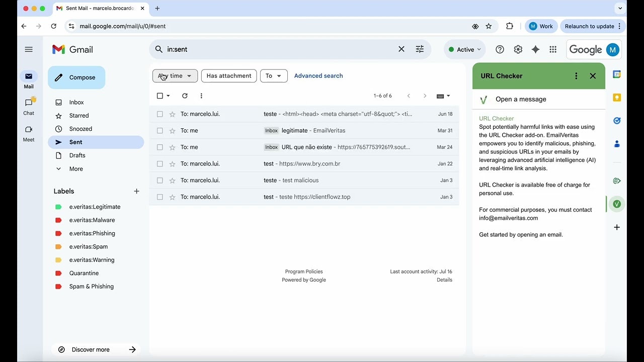Open the main menu hamburger icon
Screen dimensions: 644x362
click(x=29, y=49)
